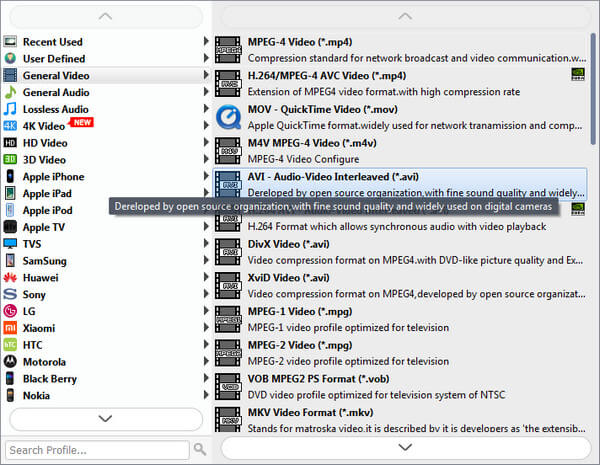Expand the Recent Used submenu arrow
The height and width of the screenshot is (465, 600).
click(x=206, y=41)
